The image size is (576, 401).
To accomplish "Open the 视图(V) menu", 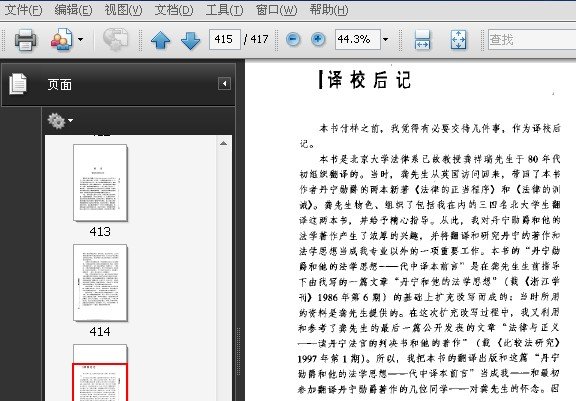I will (x=123, y=10).
